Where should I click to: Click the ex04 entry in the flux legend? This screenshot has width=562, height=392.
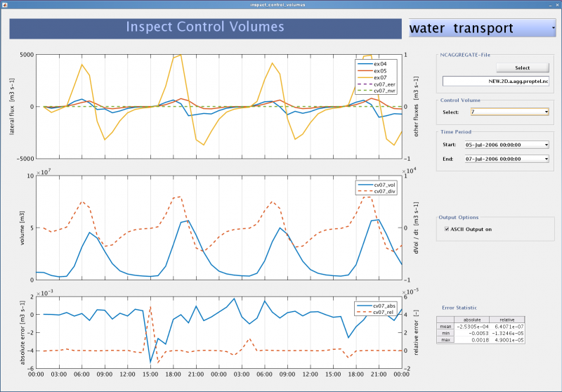tap(377, 64)
